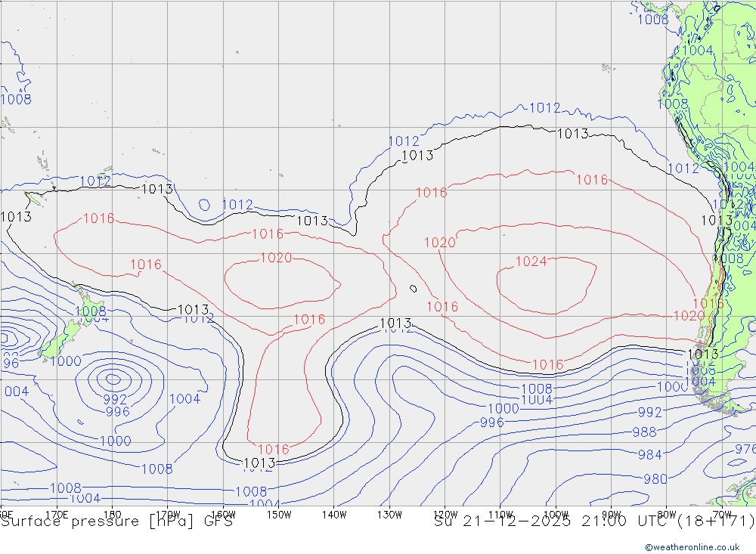Click the 988 isobar label

tap(645, 432)
